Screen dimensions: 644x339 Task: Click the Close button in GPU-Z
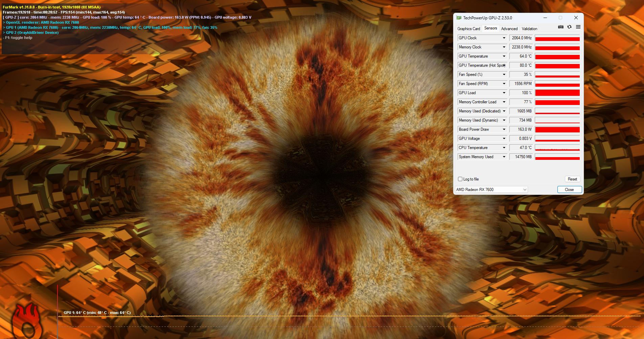click(569, 190)
